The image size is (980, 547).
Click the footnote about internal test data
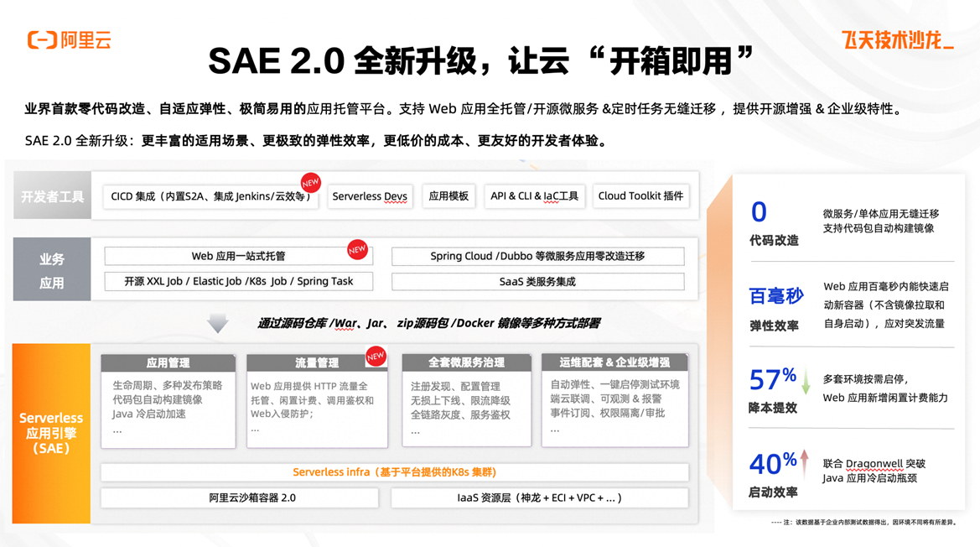(x=863, y=522)
